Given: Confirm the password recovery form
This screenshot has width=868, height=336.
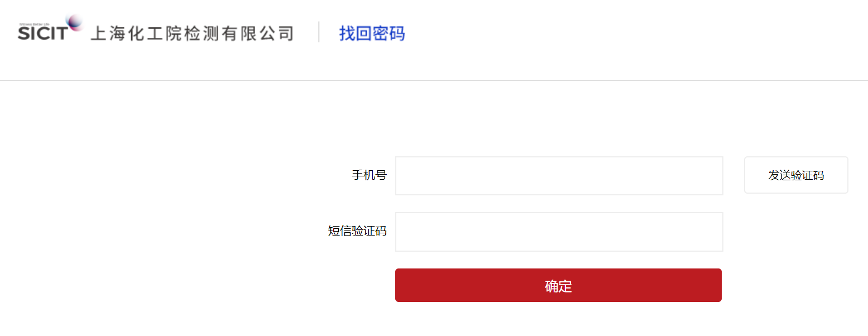Looking at the screenshot, I should (x=558, y=285).
